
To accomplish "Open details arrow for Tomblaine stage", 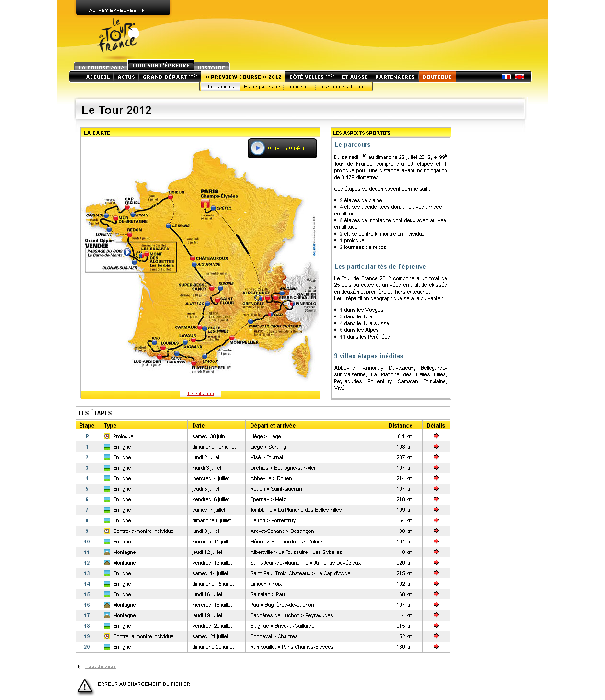I will (x=436, y=509).
